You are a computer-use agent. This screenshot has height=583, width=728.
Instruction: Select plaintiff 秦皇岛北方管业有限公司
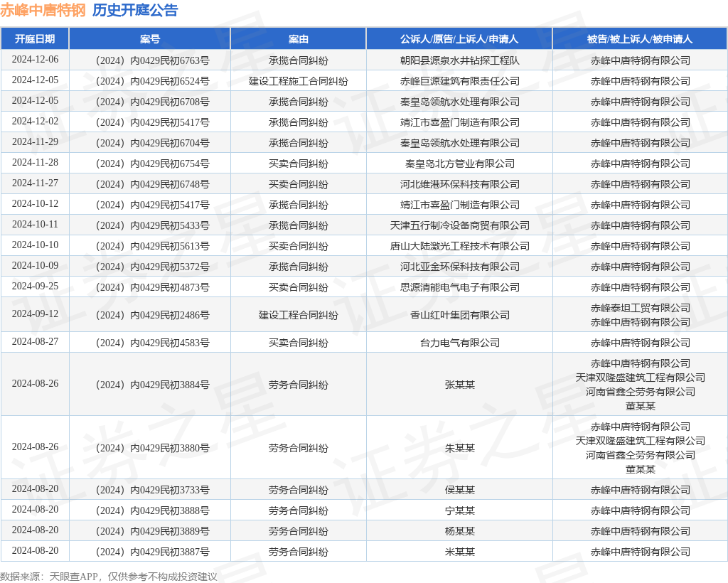pyautogui.click(x=460, y=164)
